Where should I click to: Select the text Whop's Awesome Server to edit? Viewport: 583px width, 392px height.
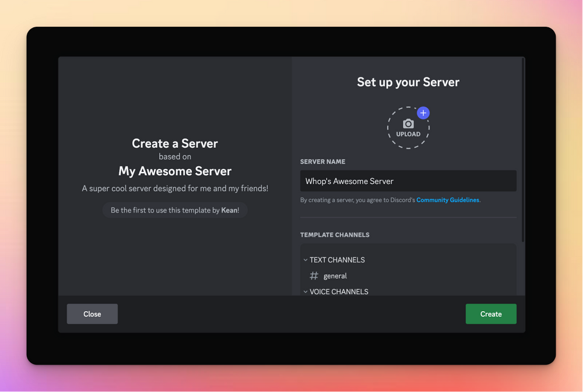349,181
